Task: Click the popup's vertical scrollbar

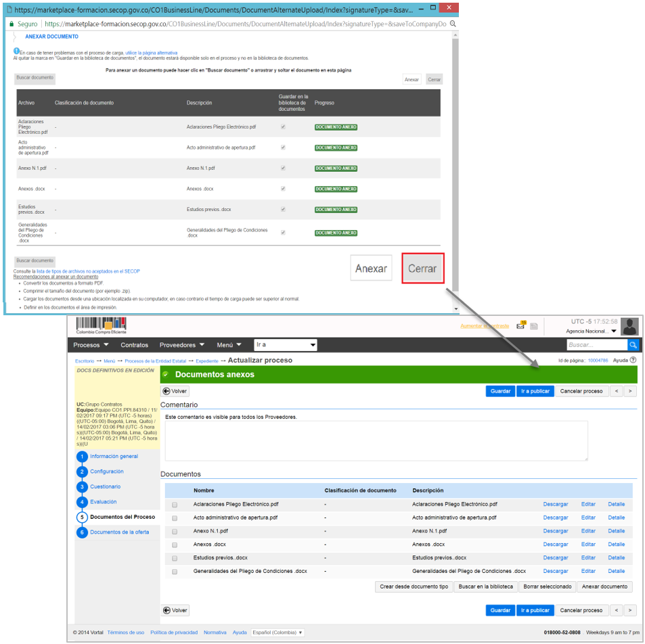Action: coord(455,169)
